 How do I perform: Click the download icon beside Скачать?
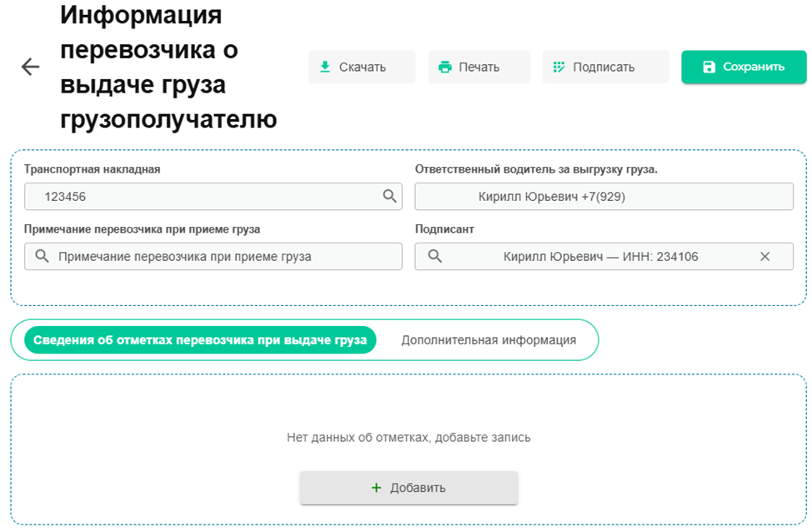325,68
